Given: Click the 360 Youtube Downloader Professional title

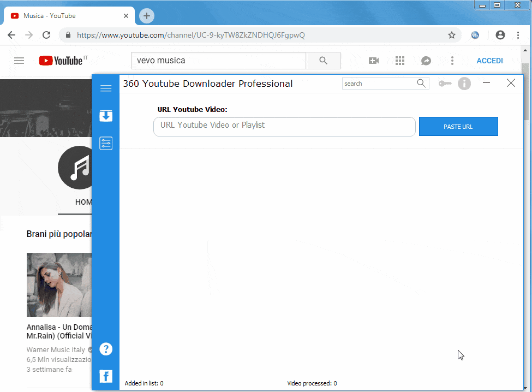Looking at the screenshot, I should [x=208, y=84].
